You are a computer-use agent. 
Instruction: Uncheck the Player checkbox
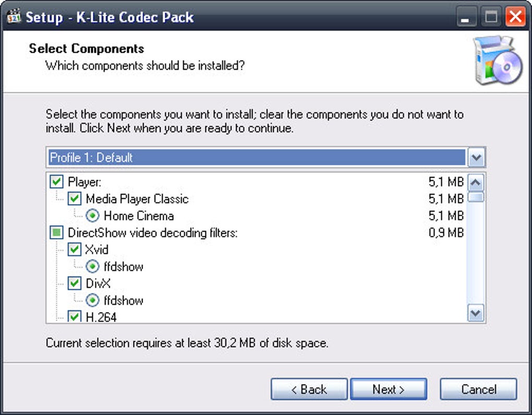coord(56,182)
